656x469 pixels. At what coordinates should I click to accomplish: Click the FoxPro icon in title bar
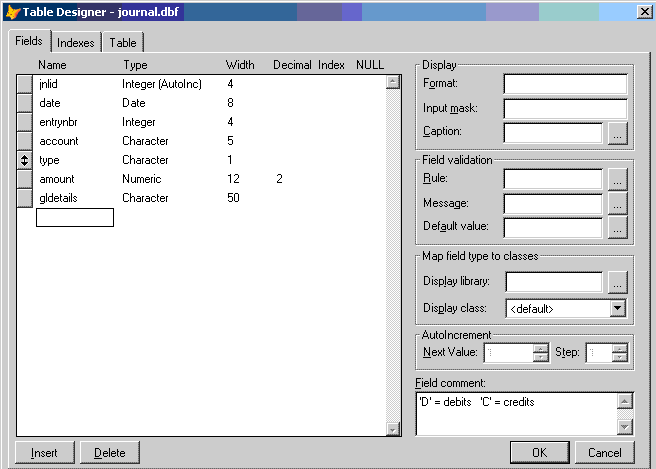coord(12,11)
